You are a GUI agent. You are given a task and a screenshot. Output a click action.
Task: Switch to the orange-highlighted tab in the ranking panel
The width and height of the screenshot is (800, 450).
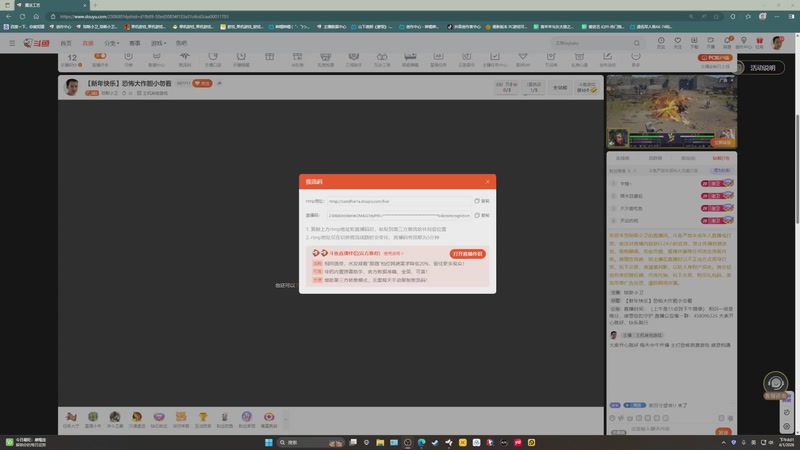coord(721,158)
